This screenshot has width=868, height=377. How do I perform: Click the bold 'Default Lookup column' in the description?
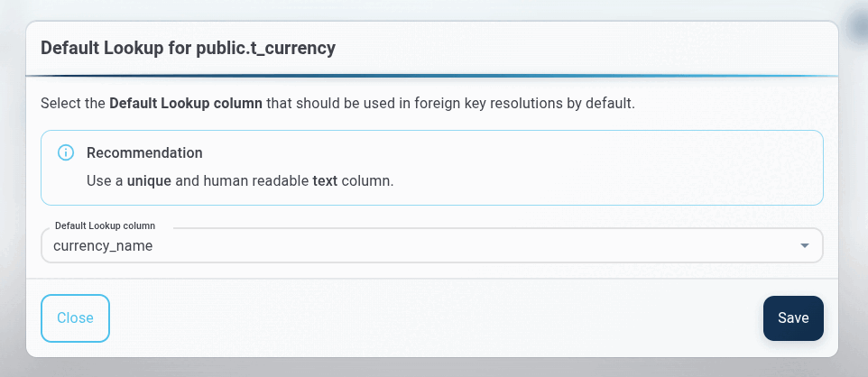(186, 104)
